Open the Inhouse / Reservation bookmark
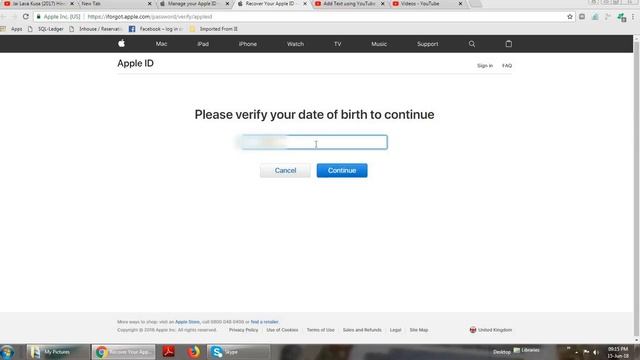The width and height of the screenshot is (640, 360). click(x=96, y=29)
